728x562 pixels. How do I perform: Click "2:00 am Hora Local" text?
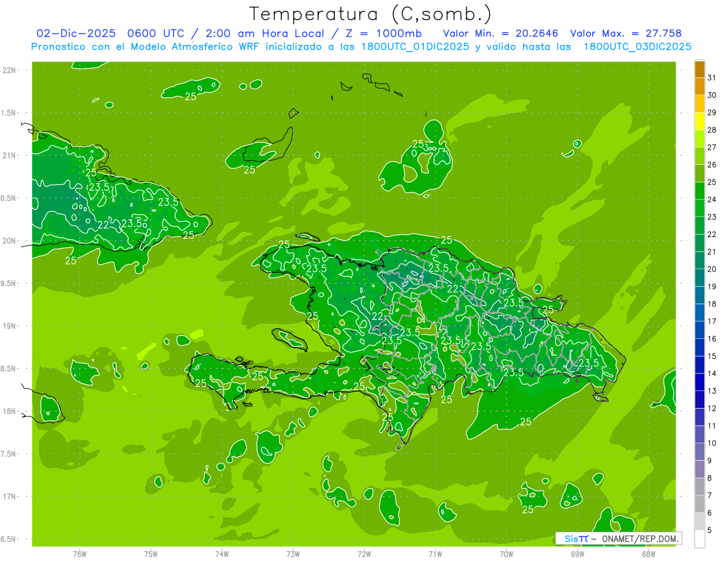pyautogui.click(x=265, y=33)
